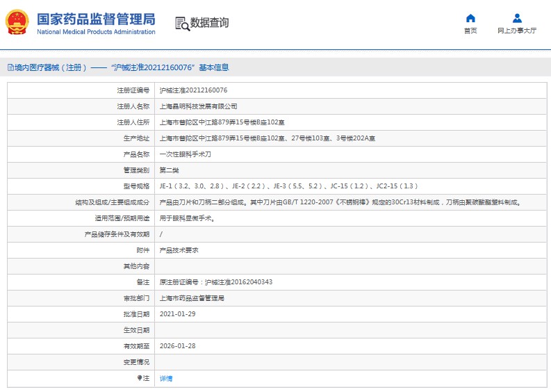551x392 pixels.
Task: Click the 审批部门 row label
Action: (136, 298)
